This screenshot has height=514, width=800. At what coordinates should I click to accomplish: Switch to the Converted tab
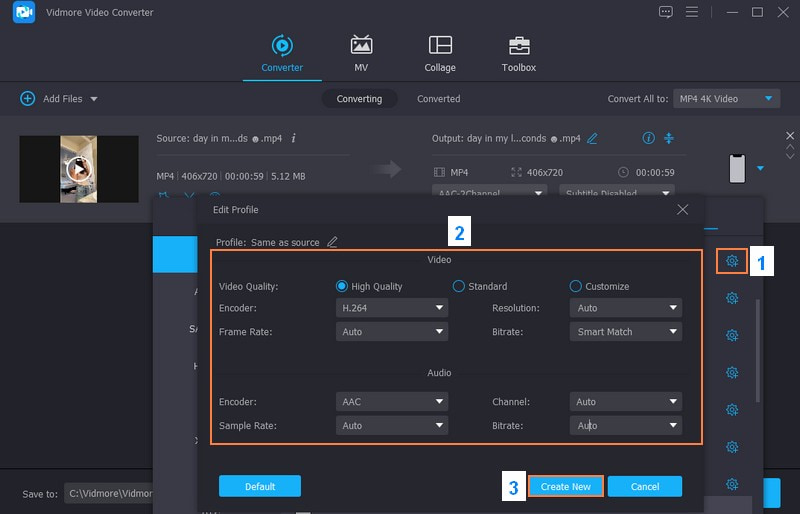[x=438, y=99]
